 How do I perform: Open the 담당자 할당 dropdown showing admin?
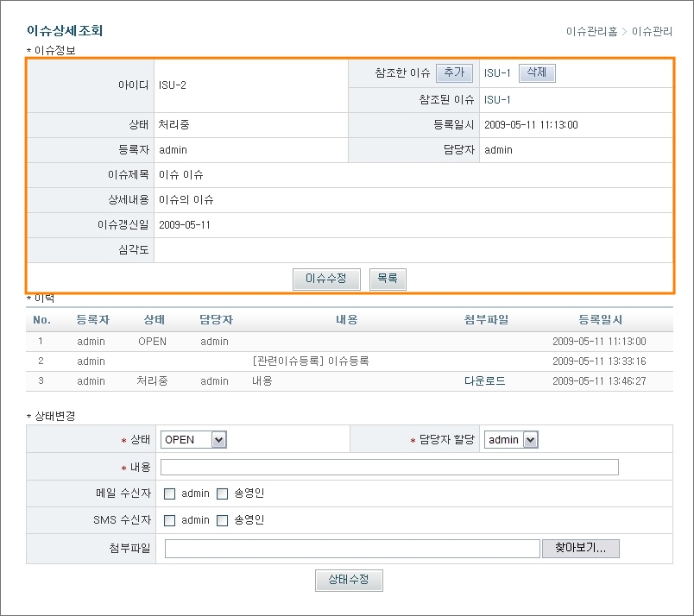point(510,439)
